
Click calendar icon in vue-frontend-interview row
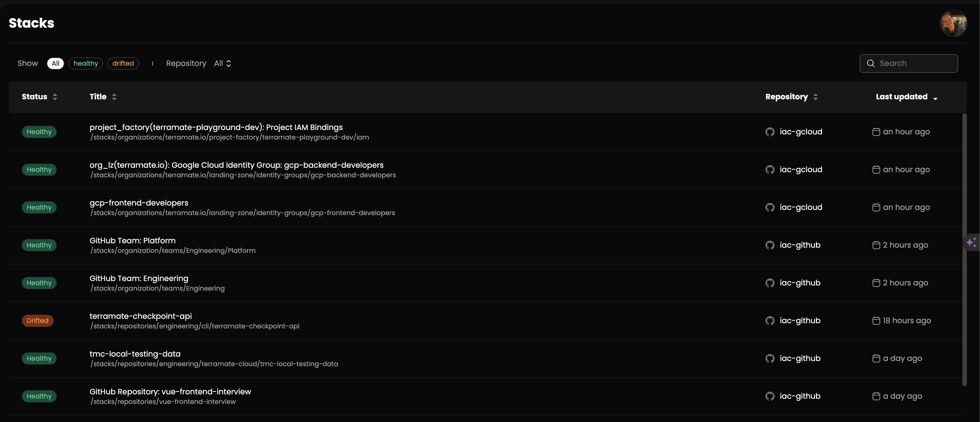click(x=876, y=396)
